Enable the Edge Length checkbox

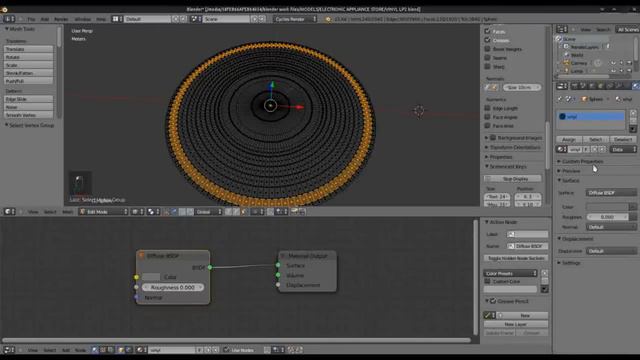point(487,108)
